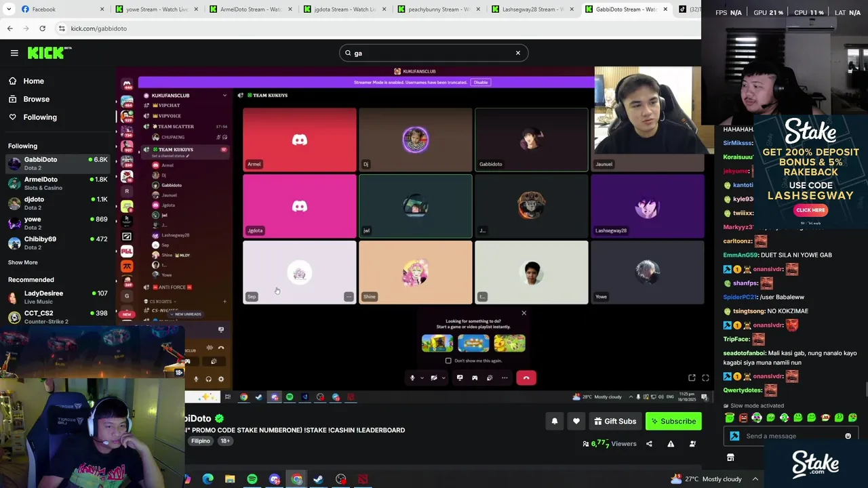This screenshot has height=488, width=868.
Task: Open CCT_CS2 recommended channel
Action: point(58,317)
